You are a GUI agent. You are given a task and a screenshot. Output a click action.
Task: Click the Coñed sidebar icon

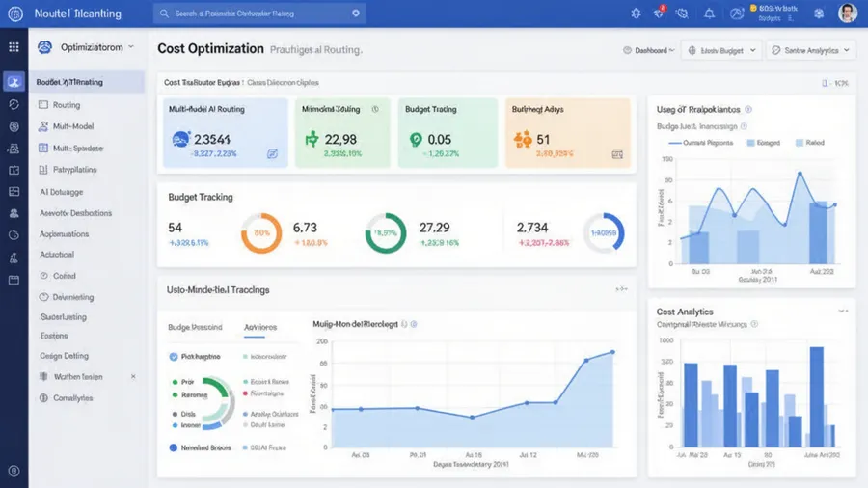coord(43,276)
